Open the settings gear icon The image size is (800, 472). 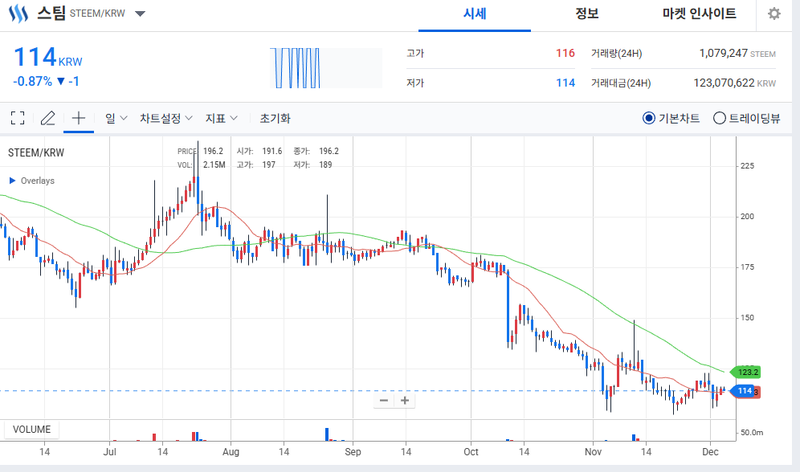774,14
